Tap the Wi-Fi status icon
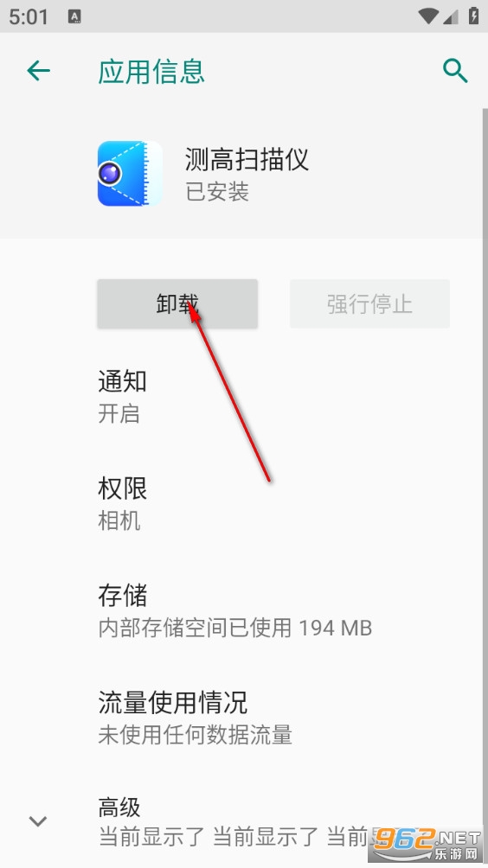 tap(427, 16)
